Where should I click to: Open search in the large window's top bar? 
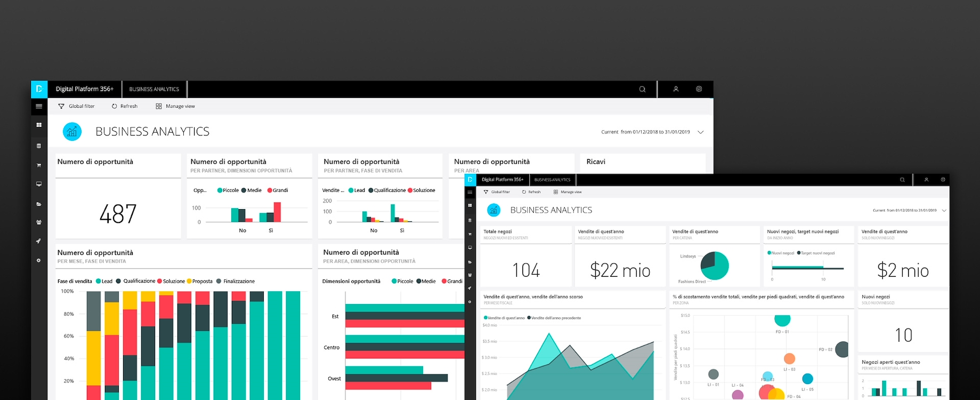coord(642,89)
